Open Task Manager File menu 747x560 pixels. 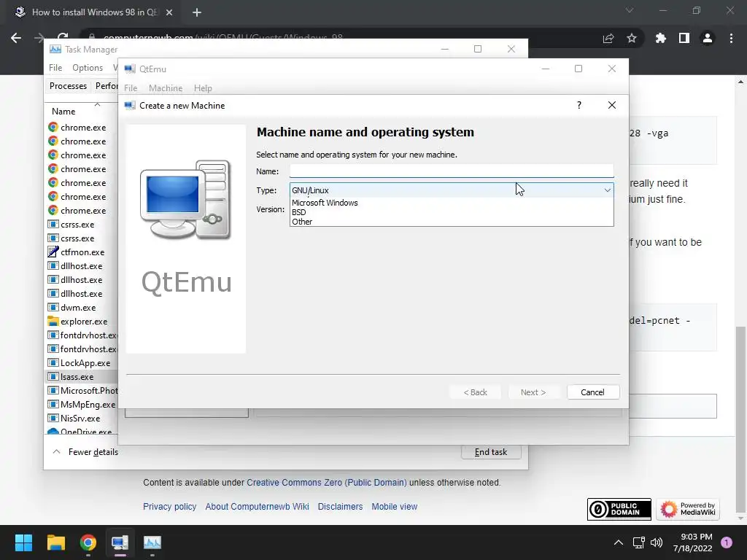(x=55, y=68)
